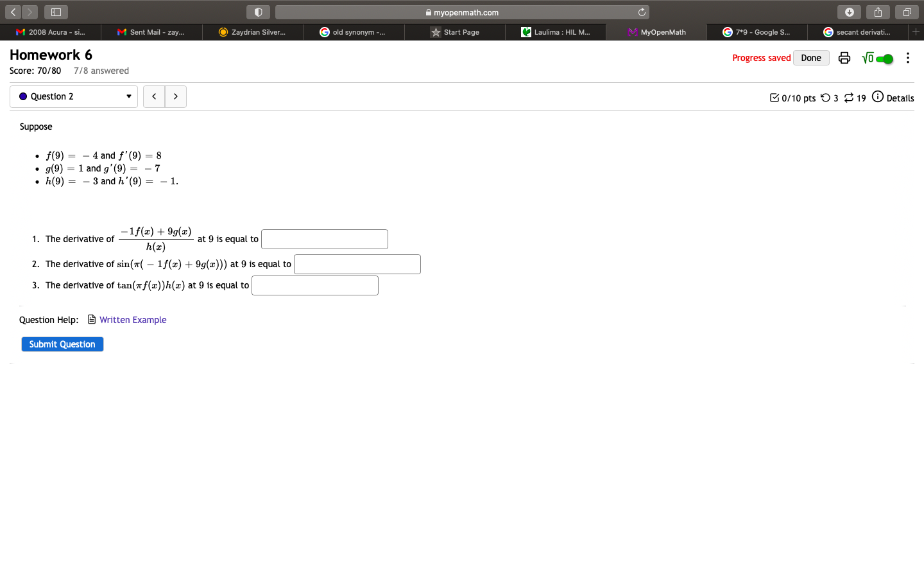The height and width of the screenshot is (578, 924).
Task: Click the 7/8 answered text
Action: (x=101, y=71)
